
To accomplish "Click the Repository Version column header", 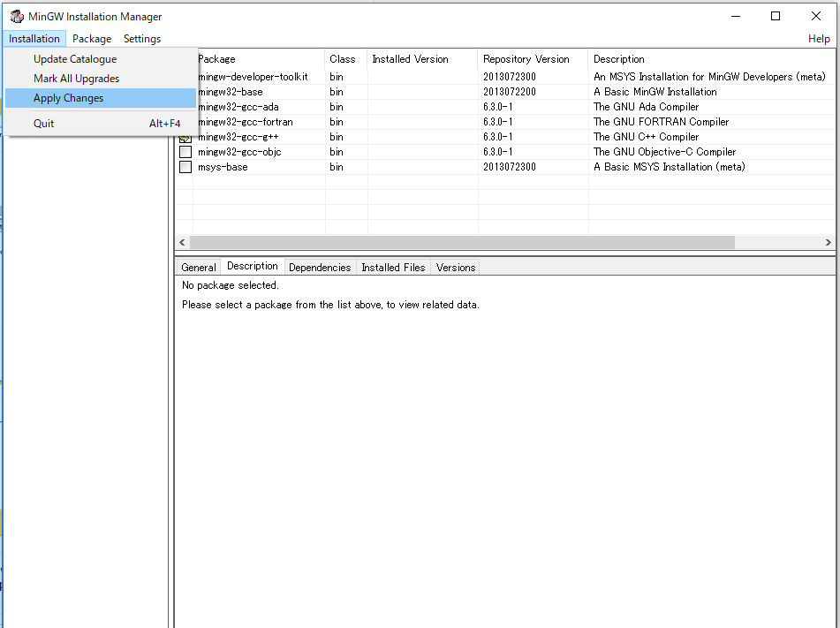I will point(533,59).
